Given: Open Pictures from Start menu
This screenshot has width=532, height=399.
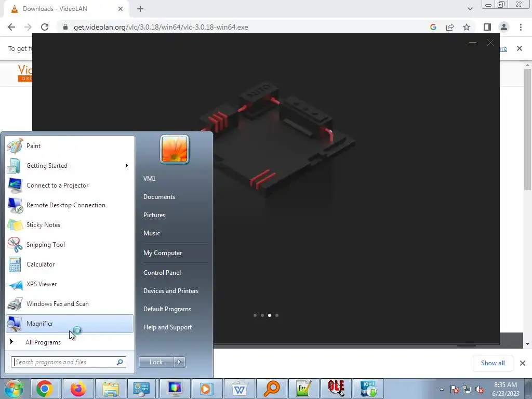Looking at the screenshot, I should 154,215.
